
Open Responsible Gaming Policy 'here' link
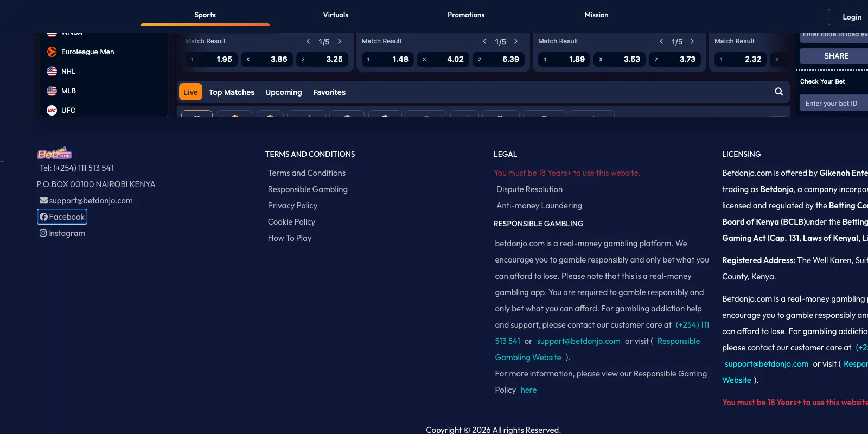[528, 390]
